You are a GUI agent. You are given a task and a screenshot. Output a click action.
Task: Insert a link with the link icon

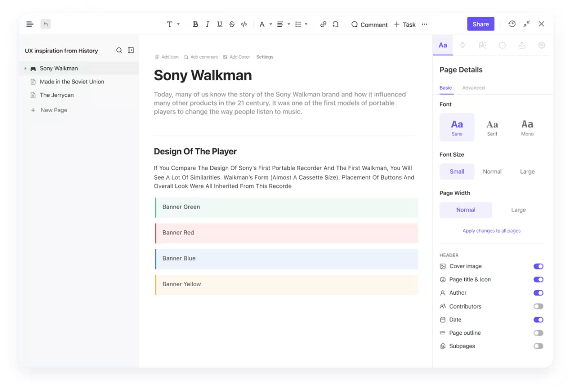(323, 24)
